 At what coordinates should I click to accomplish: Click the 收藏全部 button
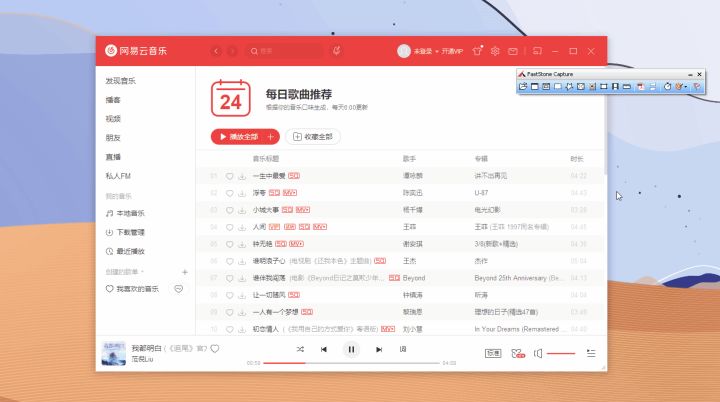point(313,136)
